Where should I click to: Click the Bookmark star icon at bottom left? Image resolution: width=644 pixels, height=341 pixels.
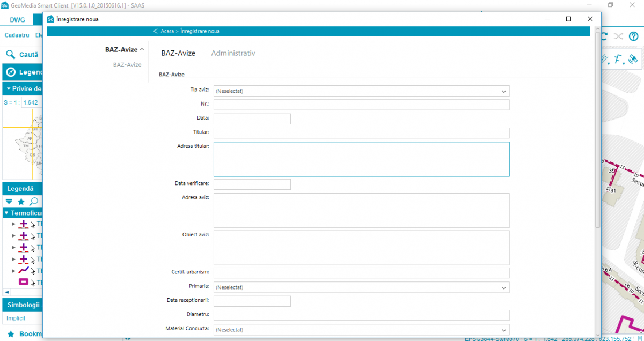coord(10,334)
